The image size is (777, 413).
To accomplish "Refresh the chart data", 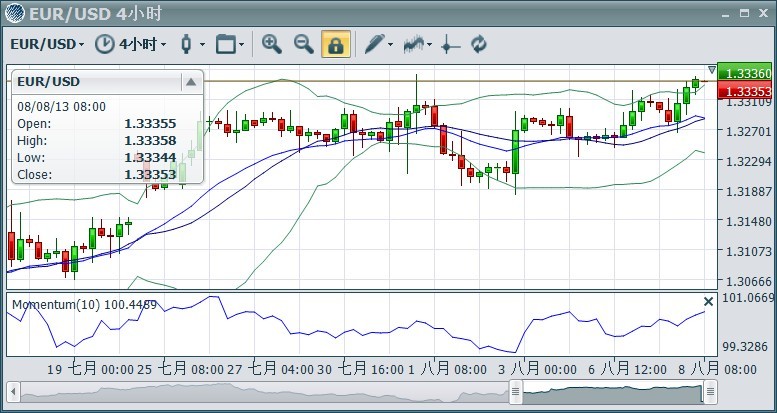I will [x=479, y=44].
